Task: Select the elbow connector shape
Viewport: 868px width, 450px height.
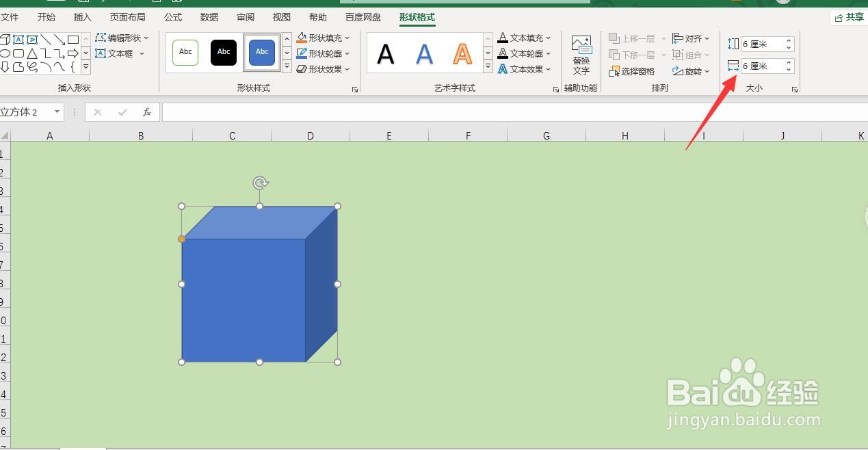Action: coord(46,53)
